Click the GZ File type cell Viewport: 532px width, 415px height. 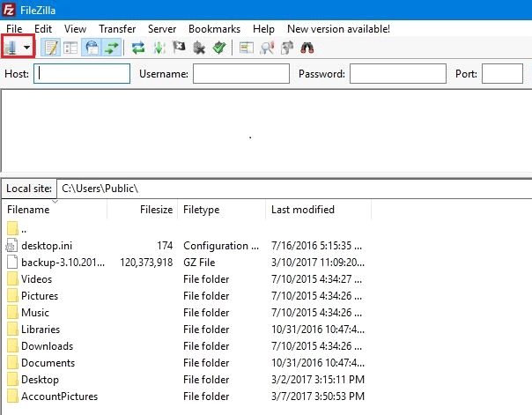(x=199, y=263)
